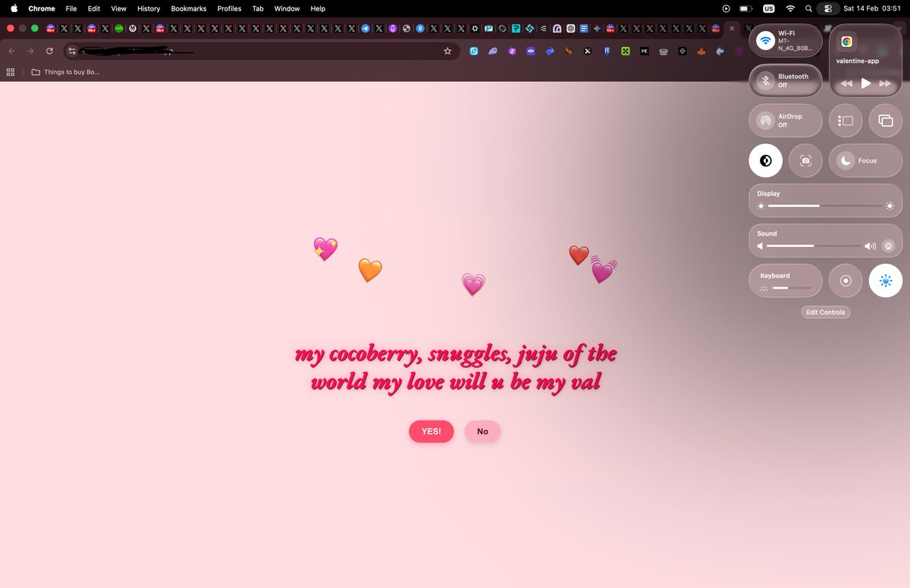
Task: Rewind the valentine-app media
Action: [846, 83]
